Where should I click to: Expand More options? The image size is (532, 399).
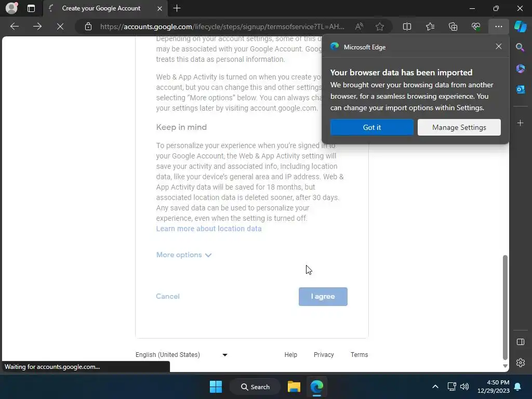click(184, 255)
